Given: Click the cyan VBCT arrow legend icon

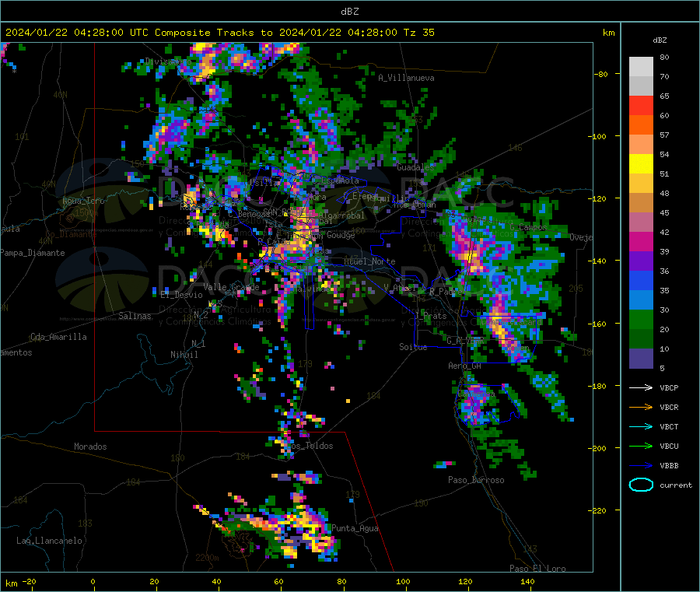Looking at the screenshot, I should (x=641, y=427).
